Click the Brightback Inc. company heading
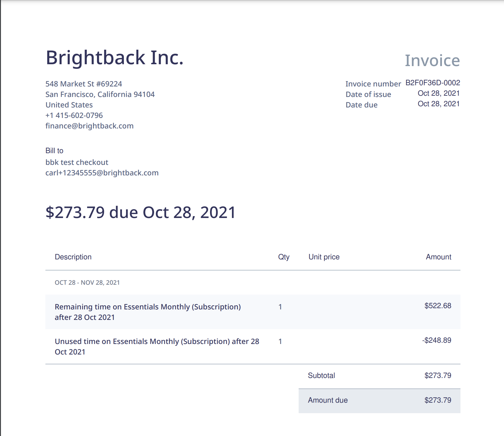504x436 pixels. [x=115, y=58]
